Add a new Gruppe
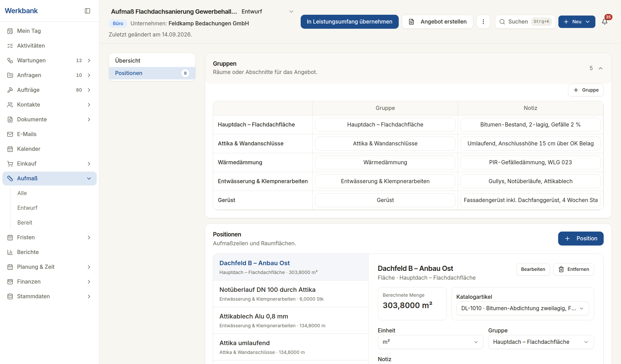621x364 pixels. click(x=586, y=90)
